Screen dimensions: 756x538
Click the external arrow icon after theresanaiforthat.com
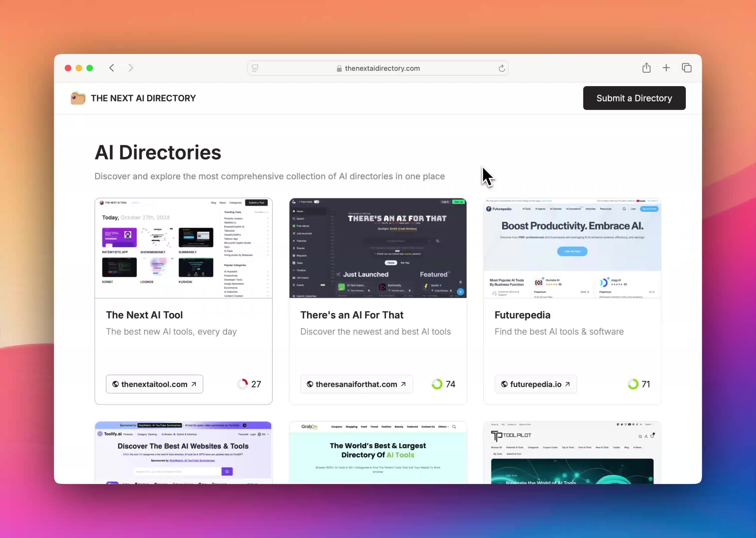[x=403, y=384]
